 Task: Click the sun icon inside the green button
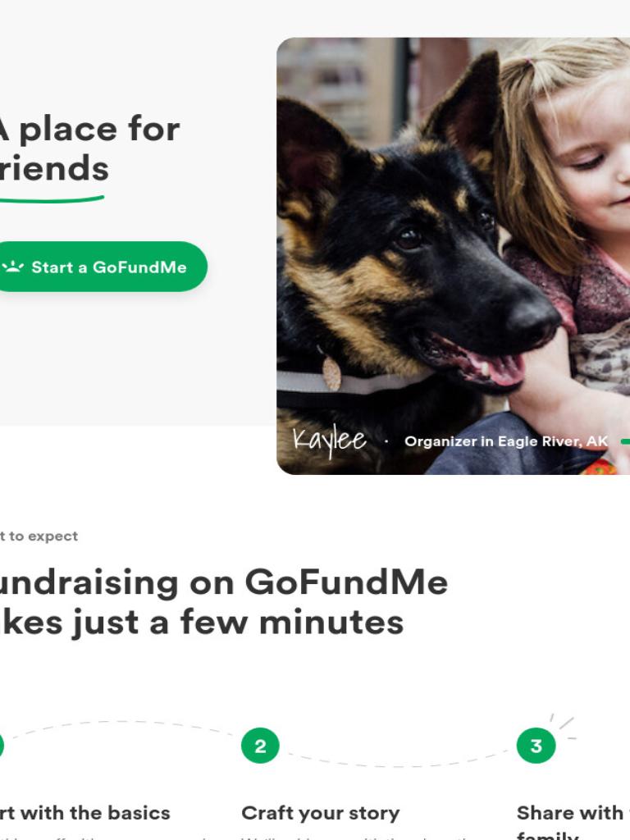(12, 267)
